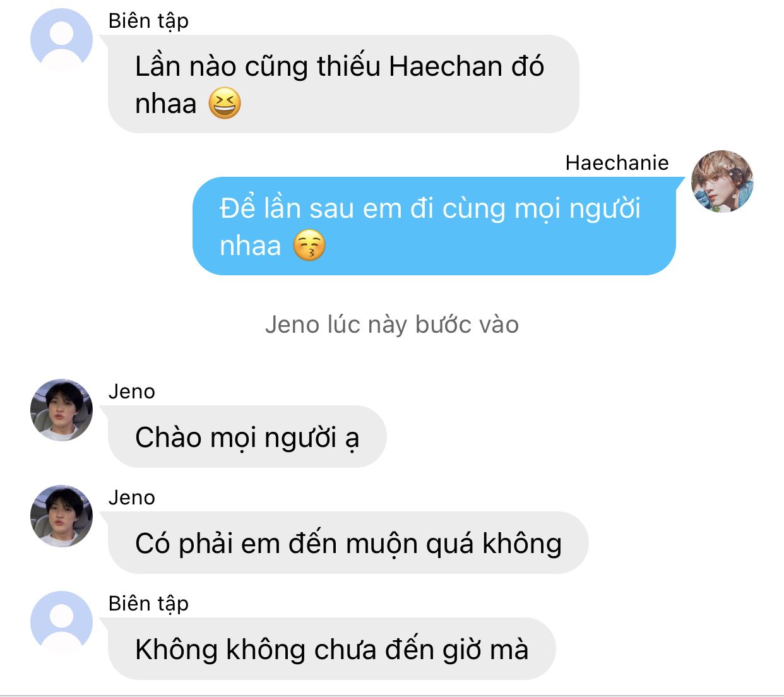784x697 pixels.
Task: Tap the kissing face emoji in blue bubble
Action: click(x=309, y=246)
